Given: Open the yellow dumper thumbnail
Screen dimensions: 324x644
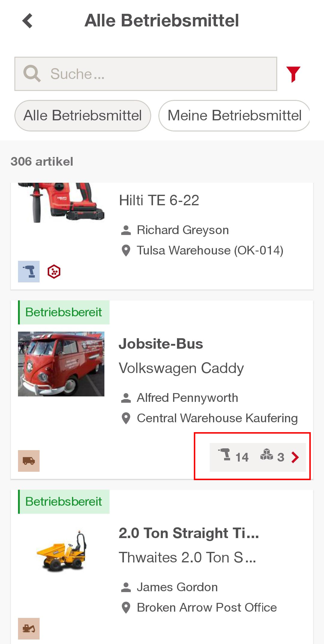Looking at the screenshot, I should (x=61, y=551).
